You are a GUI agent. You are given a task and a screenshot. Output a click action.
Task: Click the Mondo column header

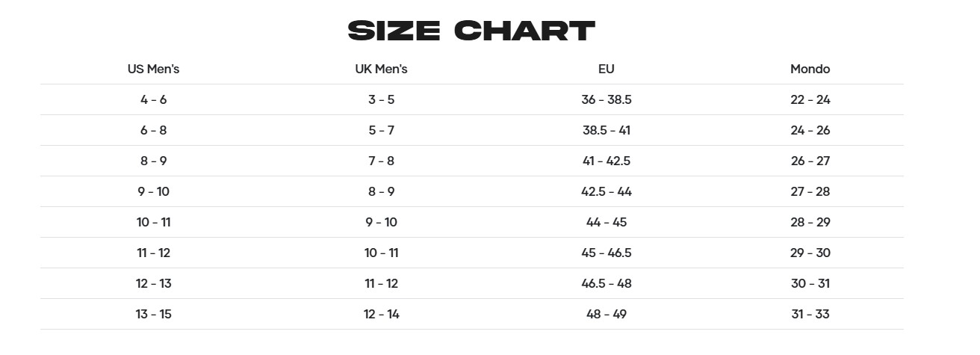810,69
